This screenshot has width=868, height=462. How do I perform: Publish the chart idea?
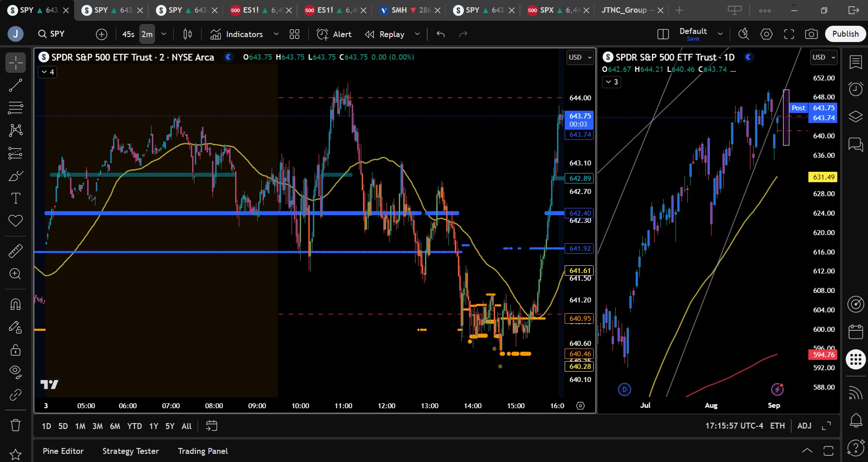point(845,34)
